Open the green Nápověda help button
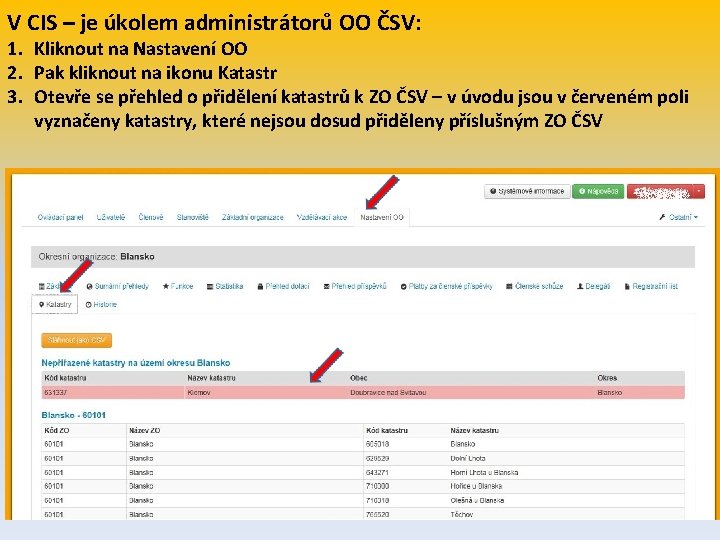720x540 pixels. 598,191
